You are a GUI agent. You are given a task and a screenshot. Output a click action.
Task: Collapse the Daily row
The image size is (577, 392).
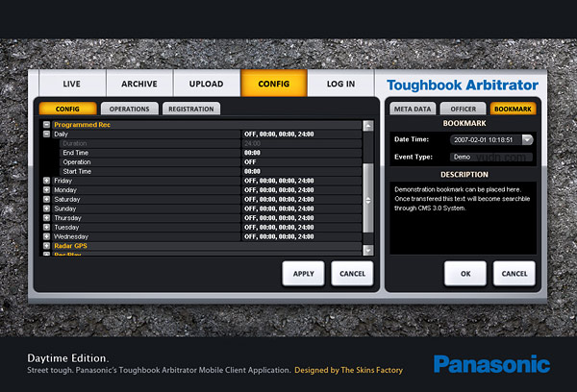(x=46, y=134)
